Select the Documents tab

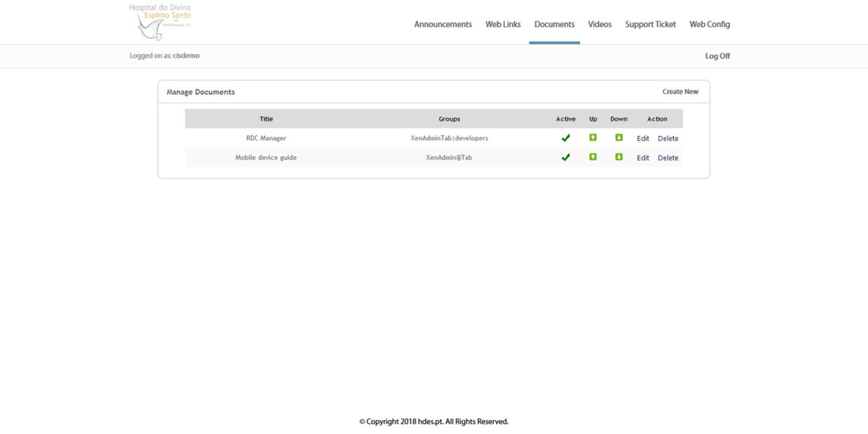554,24
